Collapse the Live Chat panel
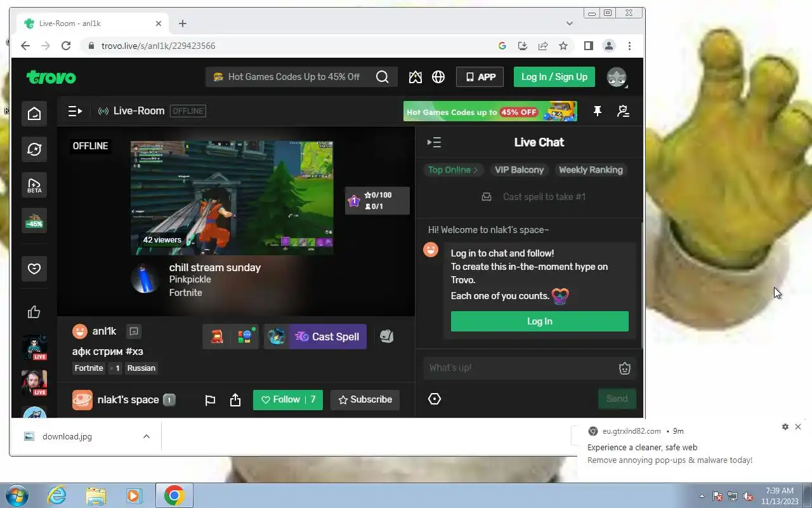The width and height of the screenshot is (812, 508). coord(435,142)
